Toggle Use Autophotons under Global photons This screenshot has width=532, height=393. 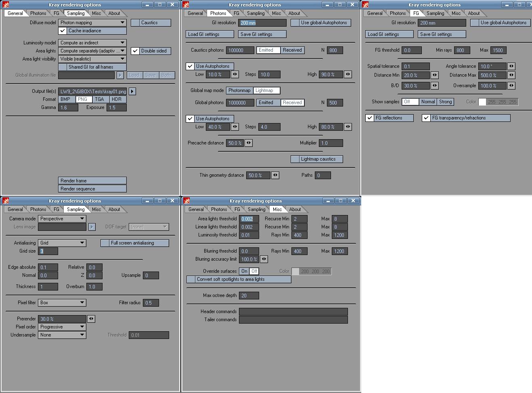click(190, 119)
